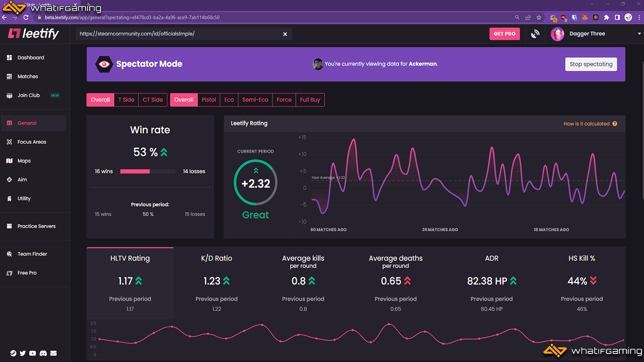Viewport: 644px width, 362px height.
Task: Select the Focus Areas section
Action: tap(33, 142)
